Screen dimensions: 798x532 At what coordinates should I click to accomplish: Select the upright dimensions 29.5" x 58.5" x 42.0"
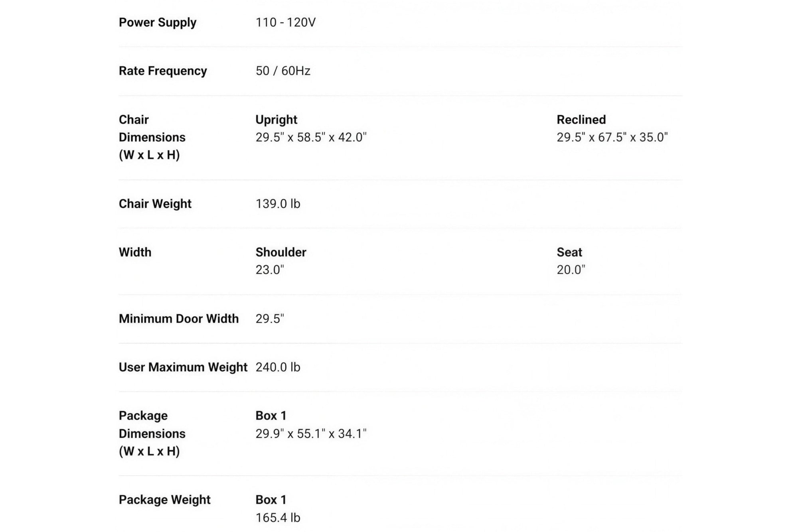coord(311,137)
